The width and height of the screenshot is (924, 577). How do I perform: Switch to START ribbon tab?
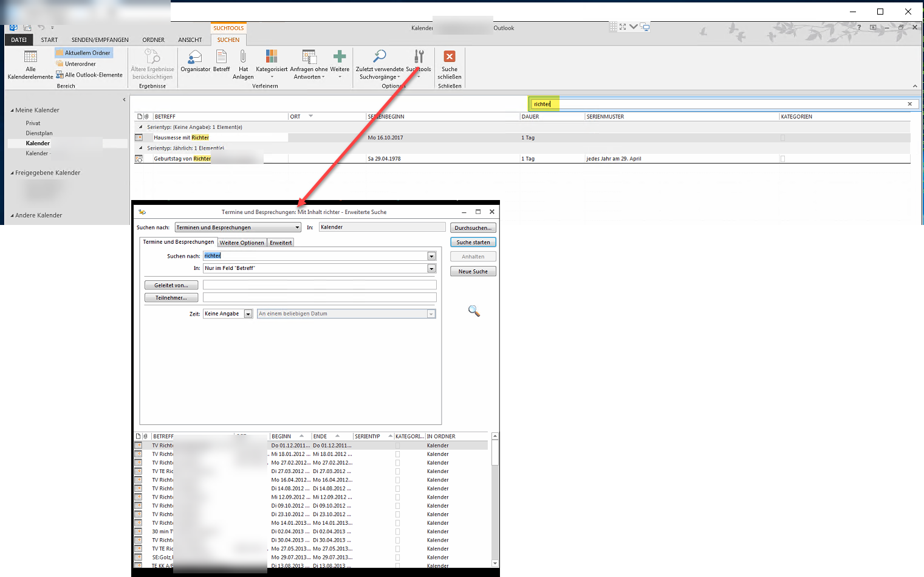[49, 40]
